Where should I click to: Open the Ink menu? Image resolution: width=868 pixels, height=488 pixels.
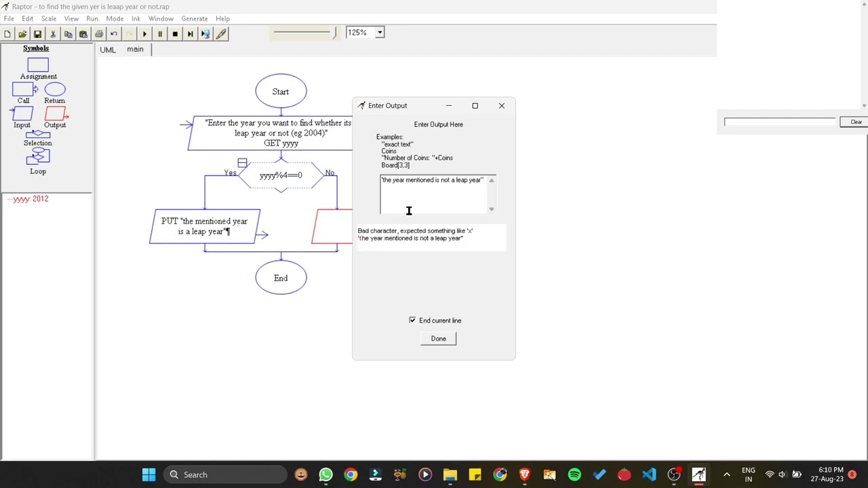tap(136, 18)
